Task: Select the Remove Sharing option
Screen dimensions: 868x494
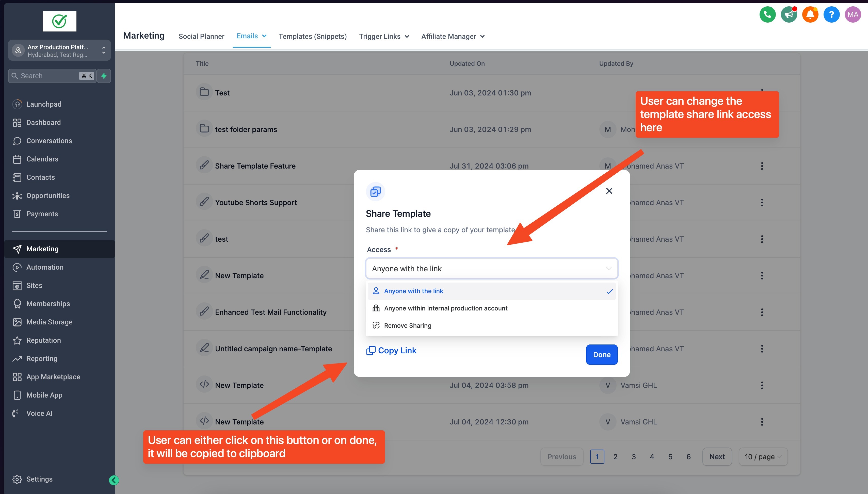Action: pyautogui.click(x=407, y=325)
